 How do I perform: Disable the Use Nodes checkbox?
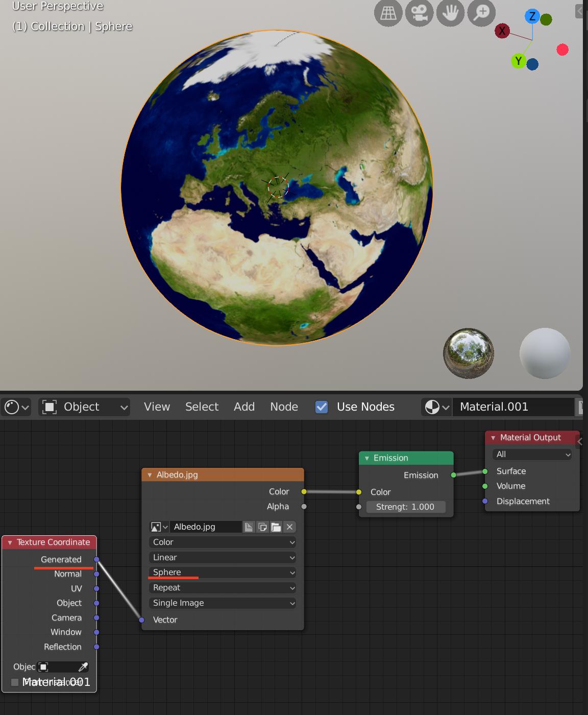(322, 407)
